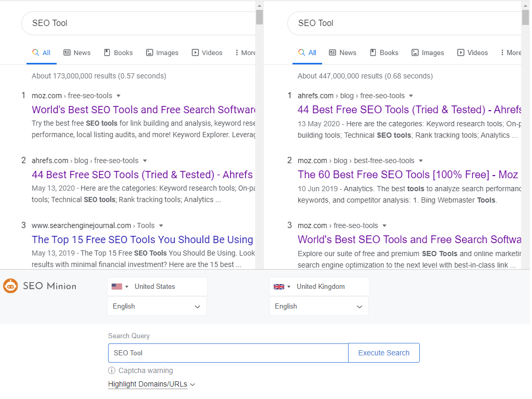Image resolution: width=532 pixels, height=399 pixels.
Task: Click left pane Google search box
Action: (138, 23)
